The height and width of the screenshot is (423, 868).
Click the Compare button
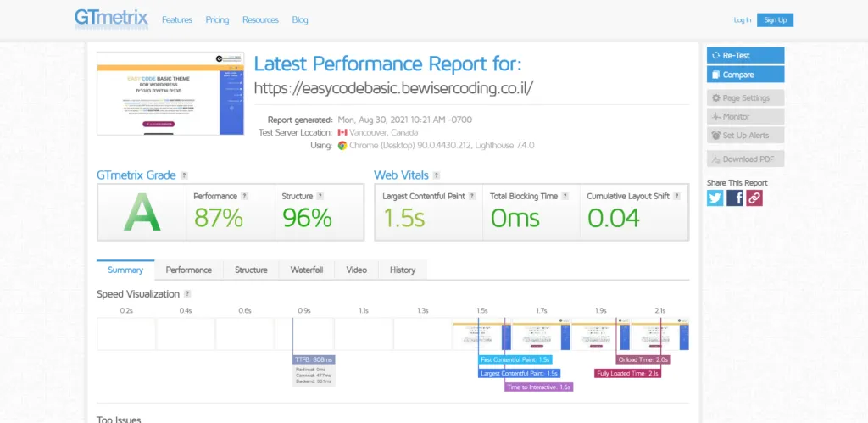[745, 75]
